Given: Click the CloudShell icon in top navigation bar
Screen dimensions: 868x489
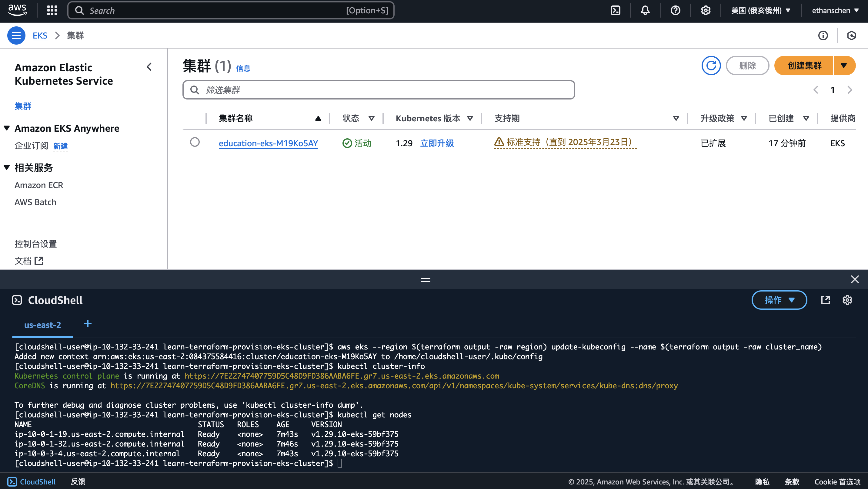Looking at the screenshot, I should click(x=615, y=10).
